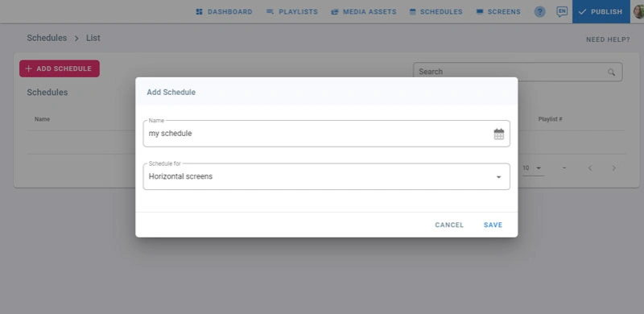The width and height of the screenshot is (644, 314).
Task: Click the Schedules breadcrumb link
Action: pos(47,38)
